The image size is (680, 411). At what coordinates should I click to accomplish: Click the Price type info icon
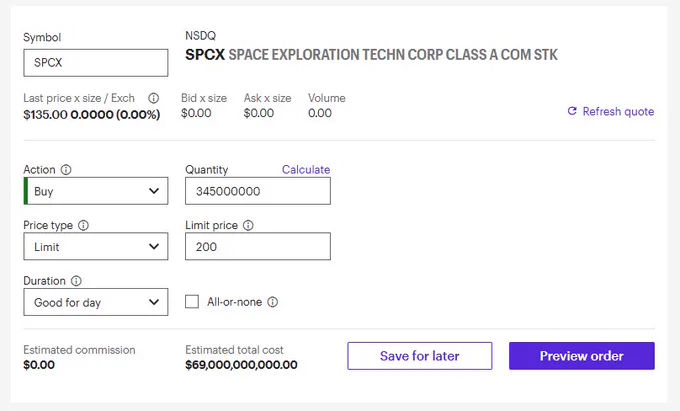(83, 225)
